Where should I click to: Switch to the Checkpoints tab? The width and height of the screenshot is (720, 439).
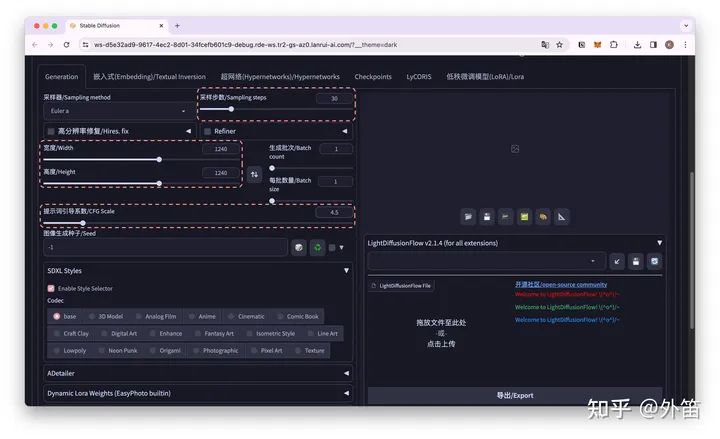tap(373, 77)
